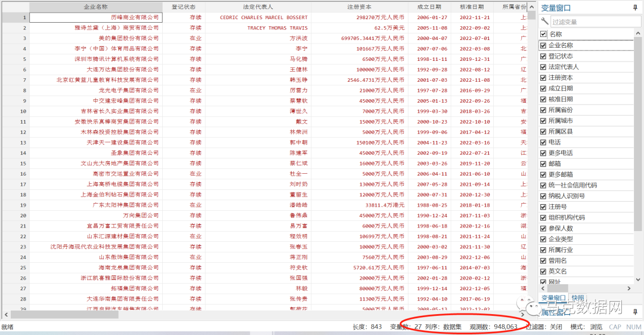Select row number 5 header

(16, 59)
